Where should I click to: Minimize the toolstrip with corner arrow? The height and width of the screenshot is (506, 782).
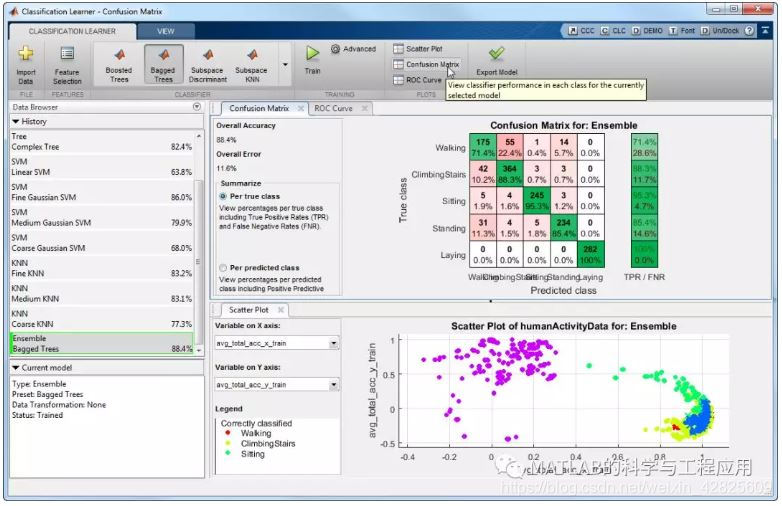coord(765,31)
